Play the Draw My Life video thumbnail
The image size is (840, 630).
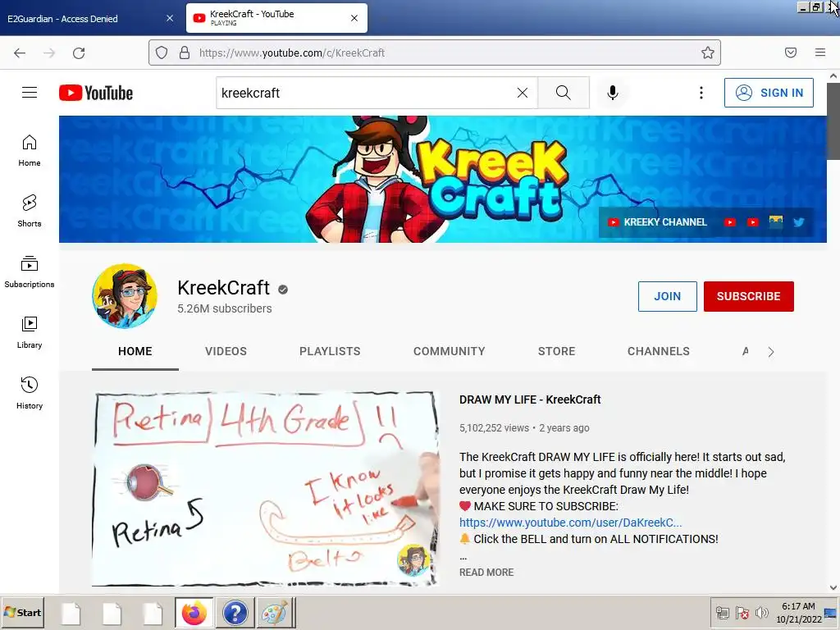[265, 489]
